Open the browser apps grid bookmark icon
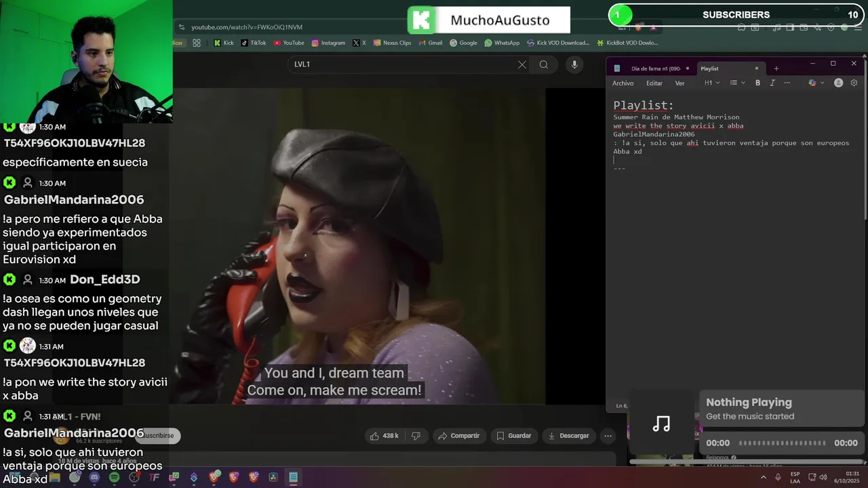 tap(197, 43)
